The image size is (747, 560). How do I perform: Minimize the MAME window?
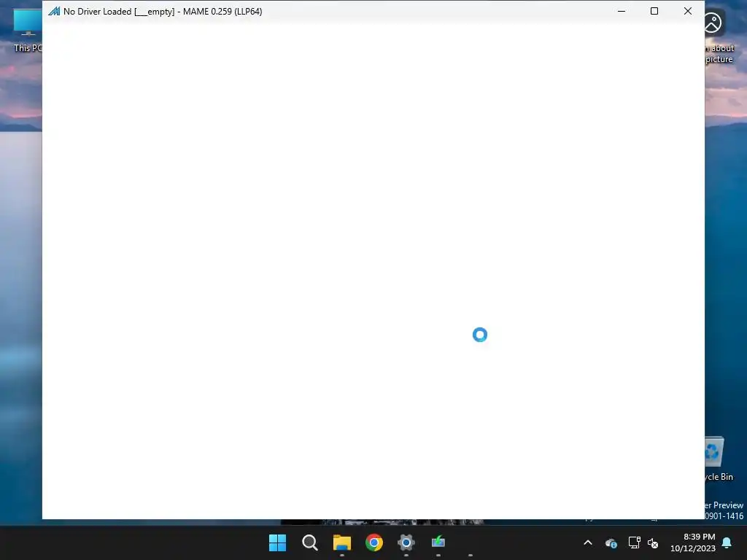(x=622, y=11)
